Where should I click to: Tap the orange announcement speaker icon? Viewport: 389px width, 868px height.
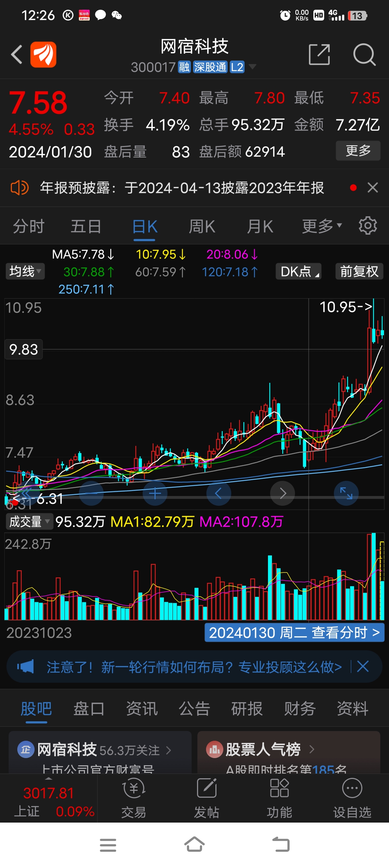click(x=19, y=188)
